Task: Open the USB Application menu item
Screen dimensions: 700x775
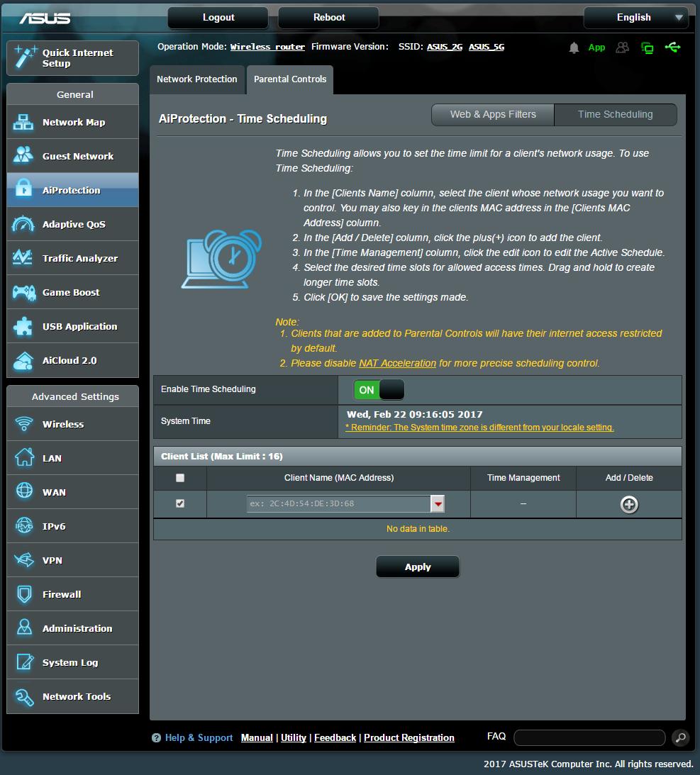Action: click(72, 326)
